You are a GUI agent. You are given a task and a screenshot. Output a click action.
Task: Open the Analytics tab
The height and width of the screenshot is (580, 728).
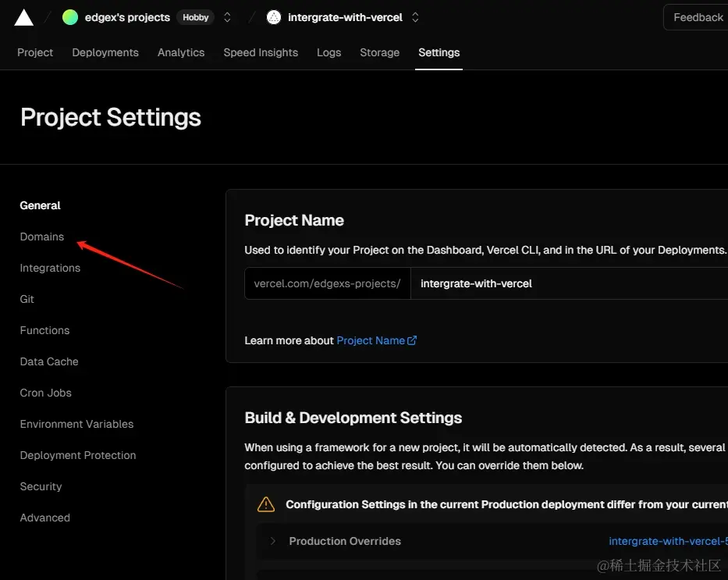181,52
